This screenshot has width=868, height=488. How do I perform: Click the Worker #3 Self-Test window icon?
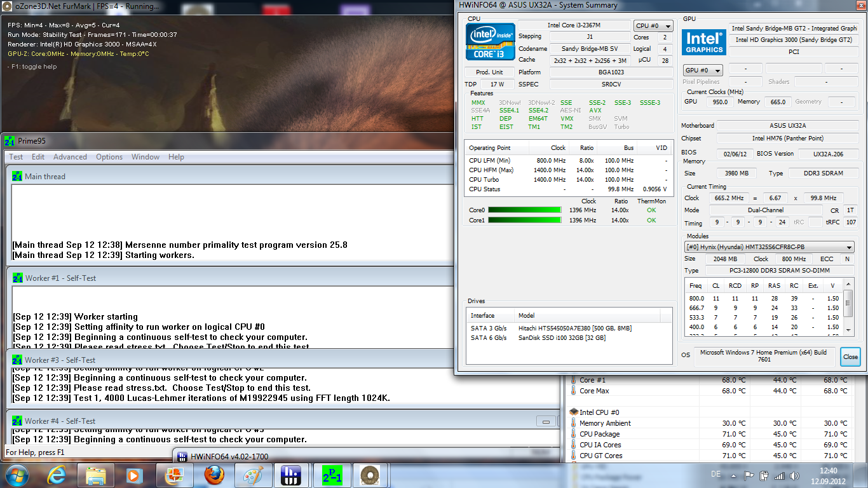coord(18,360)
